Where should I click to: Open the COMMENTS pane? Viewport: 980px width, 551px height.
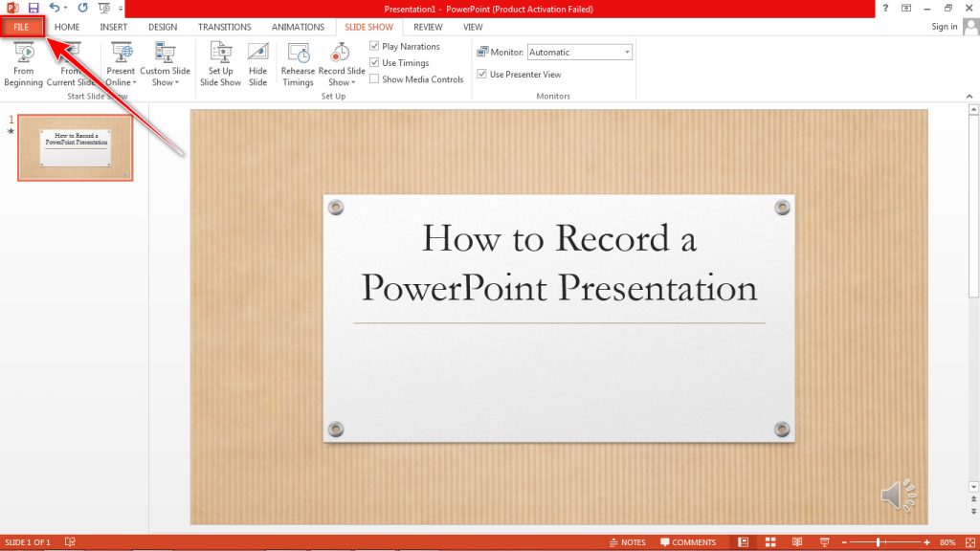point(691,541)
